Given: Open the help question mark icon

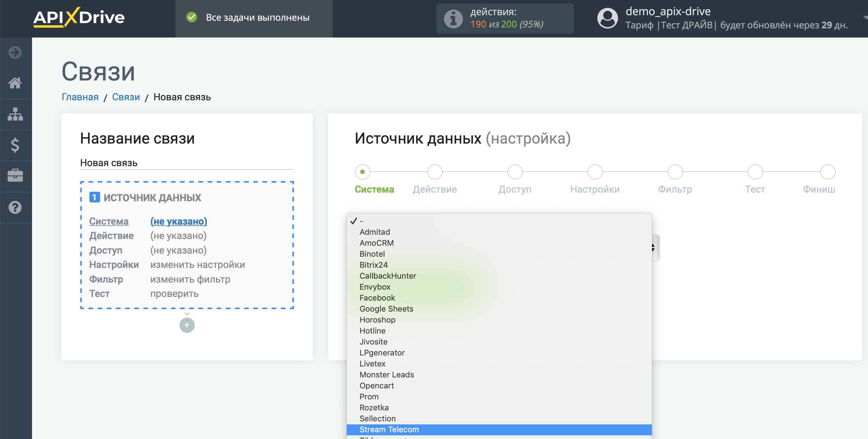Looking at the screenshot, I should click(15, 207).
